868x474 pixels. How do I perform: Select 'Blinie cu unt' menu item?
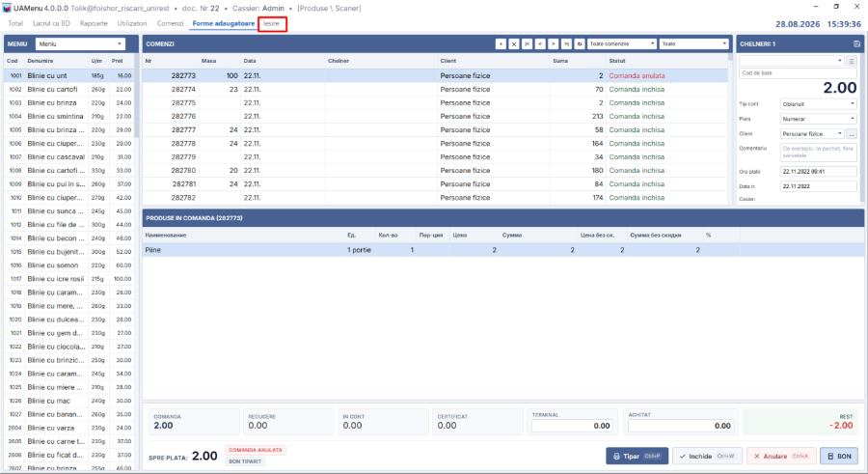[x=69, y=75]
